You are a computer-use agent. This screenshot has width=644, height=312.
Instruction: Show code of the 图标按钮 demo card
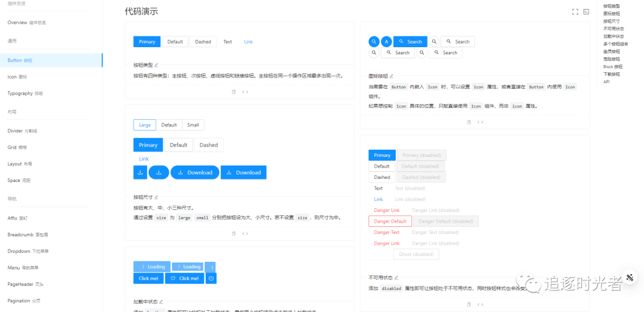480,122
